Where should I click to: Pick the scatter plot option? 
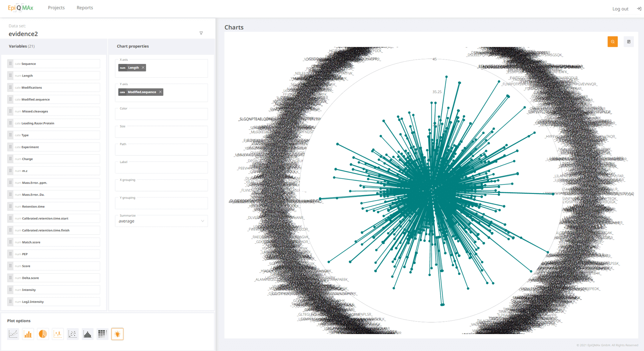coord(73,334)
